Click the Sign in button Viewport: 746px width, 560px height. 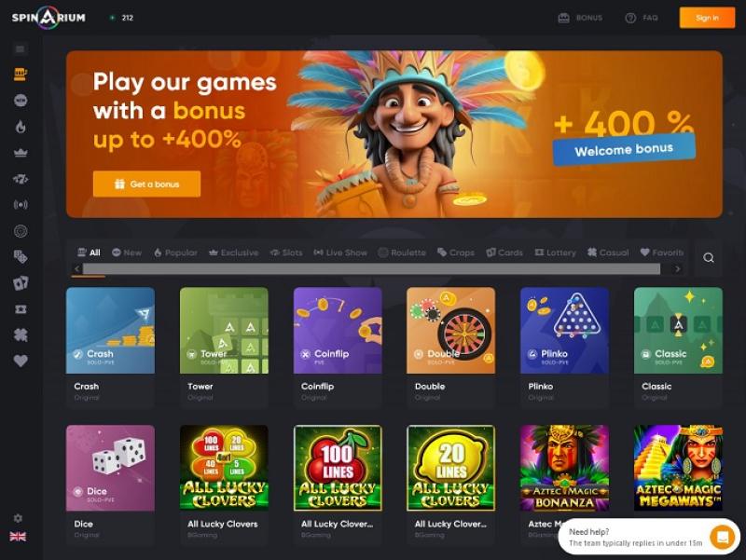click(x=707, y=18)
